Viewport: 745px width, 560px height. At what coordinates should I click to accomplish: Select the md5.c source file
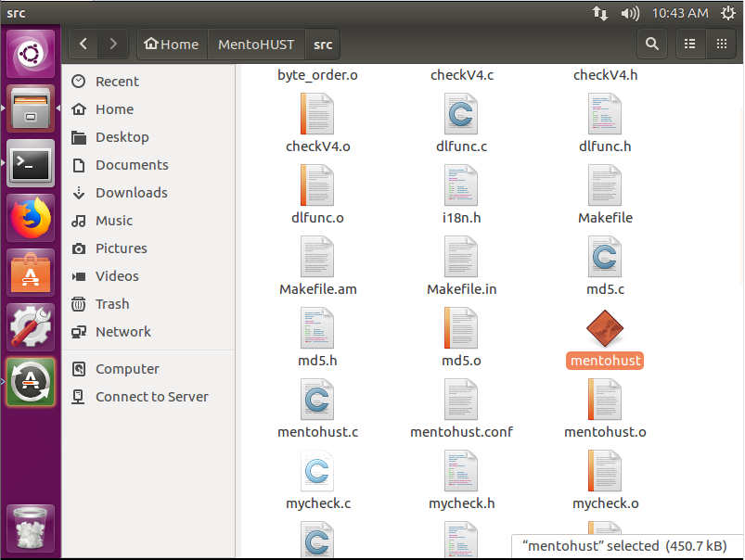605,258
